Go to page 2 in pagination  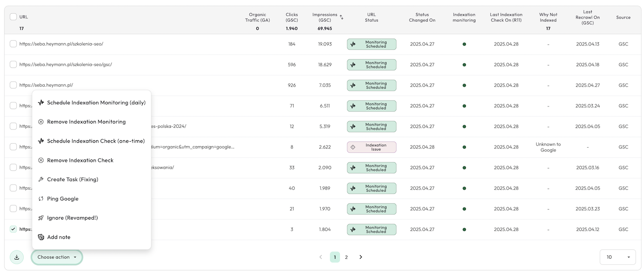[x=346, y=257]
